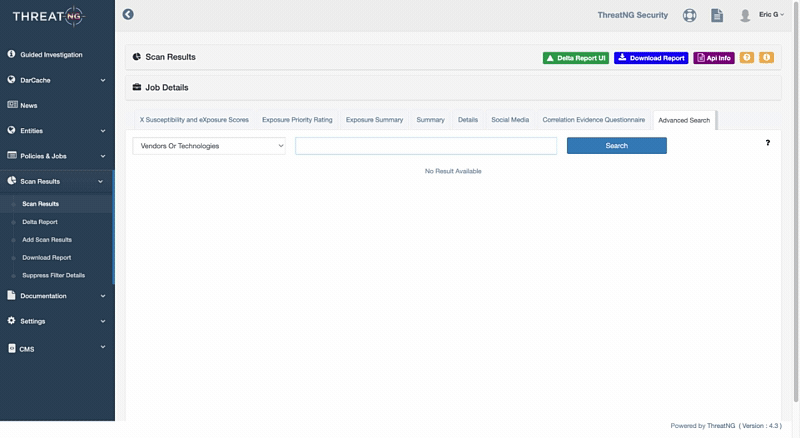
Task: Switch to Exposure Priority Rating tab
Action: point(297,120)
